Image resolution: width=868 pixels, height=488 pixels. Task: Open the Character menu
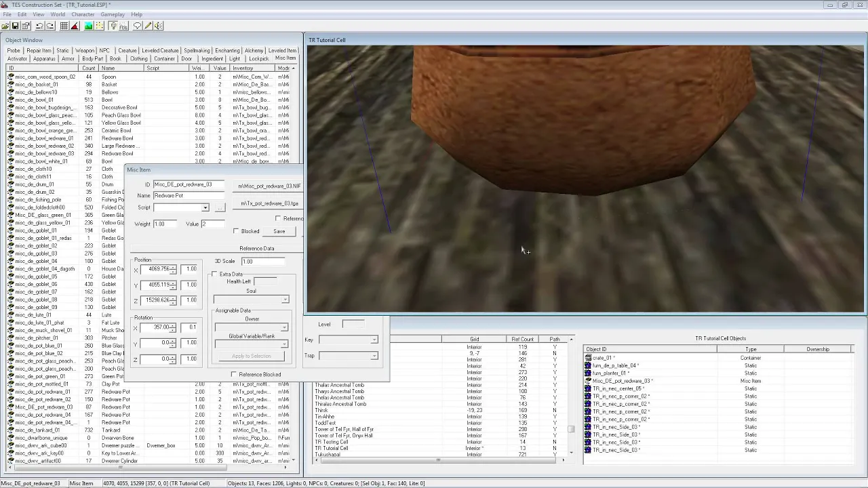[83, 14]
